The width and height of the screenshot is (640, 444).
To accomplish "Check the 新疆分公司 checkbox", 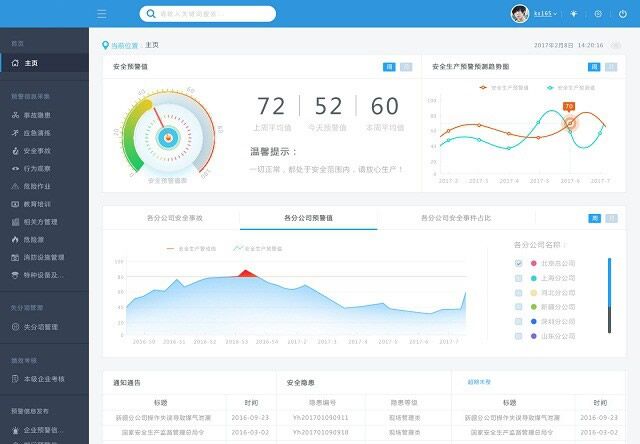I will coord(518,307).
